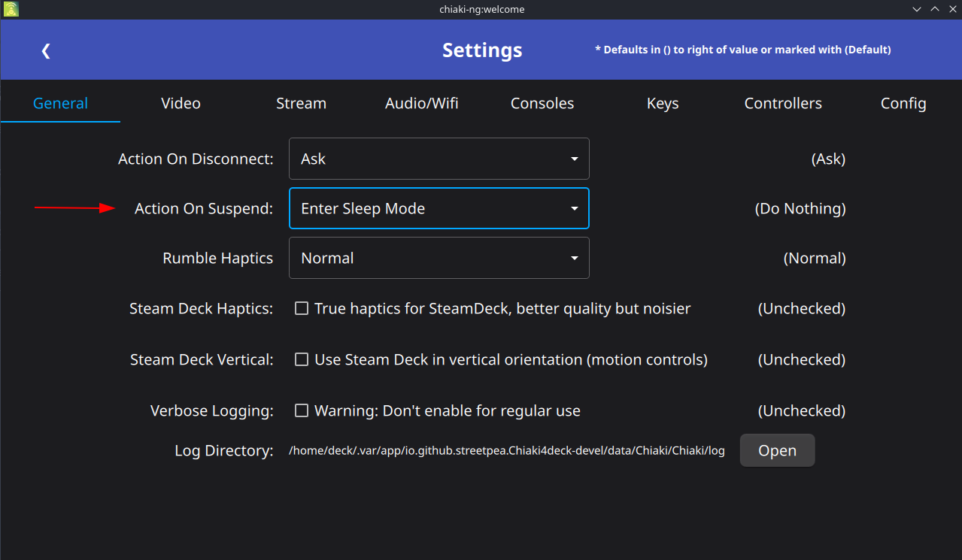The height and width of the screenshot is (560, 962).
Task: Click the Log Directory label
Action: click(x=224, y=450)
